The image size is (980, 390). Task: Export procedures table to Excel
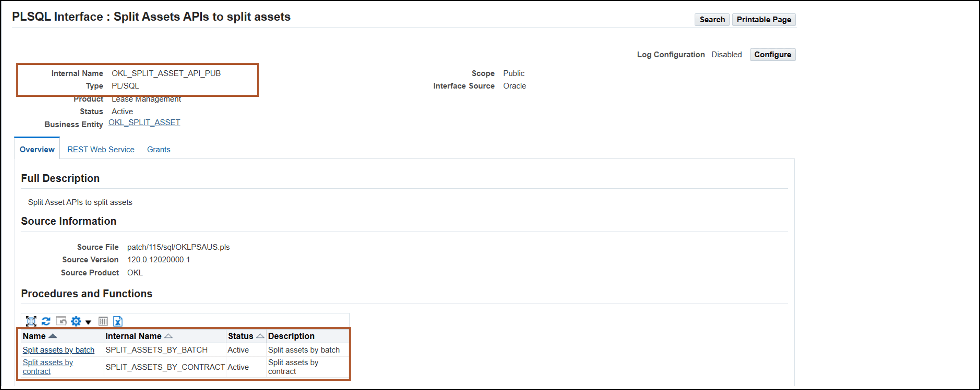tap(118, 321)
